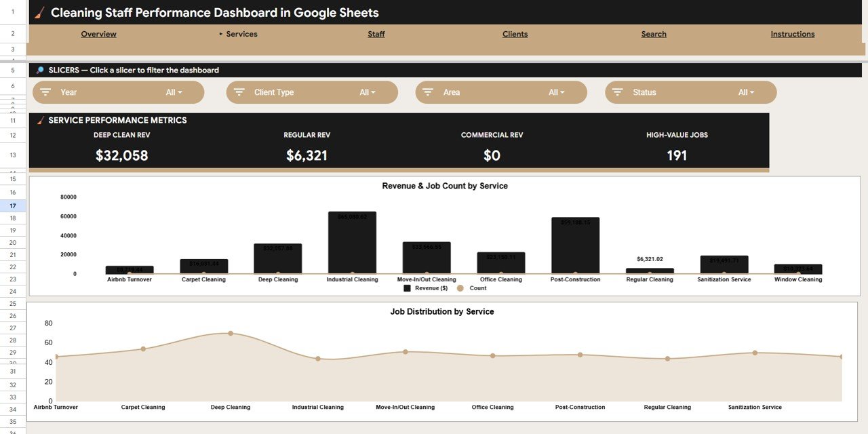Click Airbnb Turnover label in bar chart
The image size is (868, 434).
click(130, 279)
